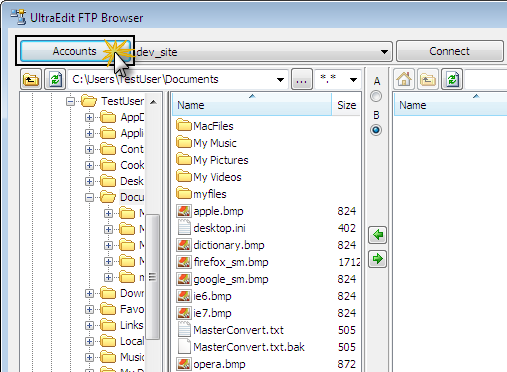Open the *.* file filter dropdown
This screenshot has width=507, height=372.
pyautogui.click(x=353, y=80)
